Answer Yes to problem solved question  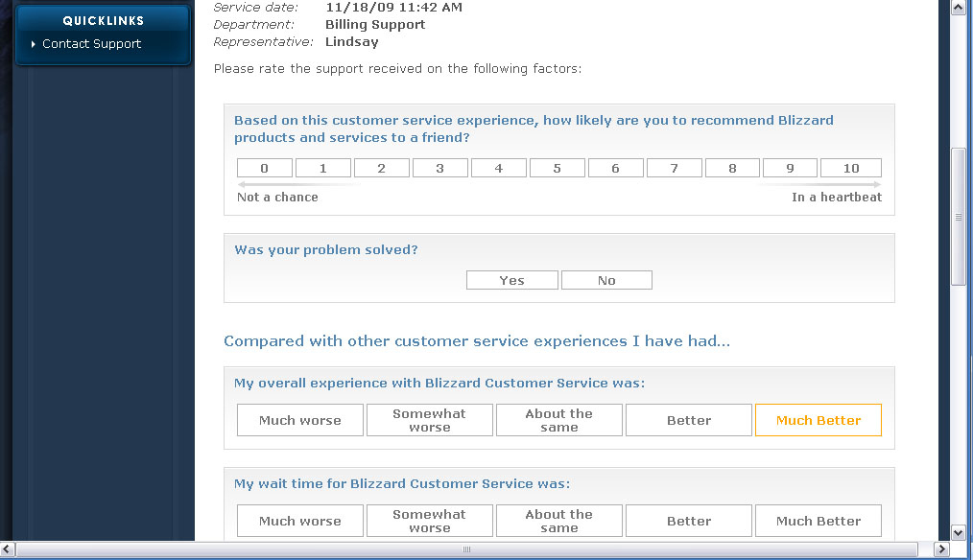(512, 280)
